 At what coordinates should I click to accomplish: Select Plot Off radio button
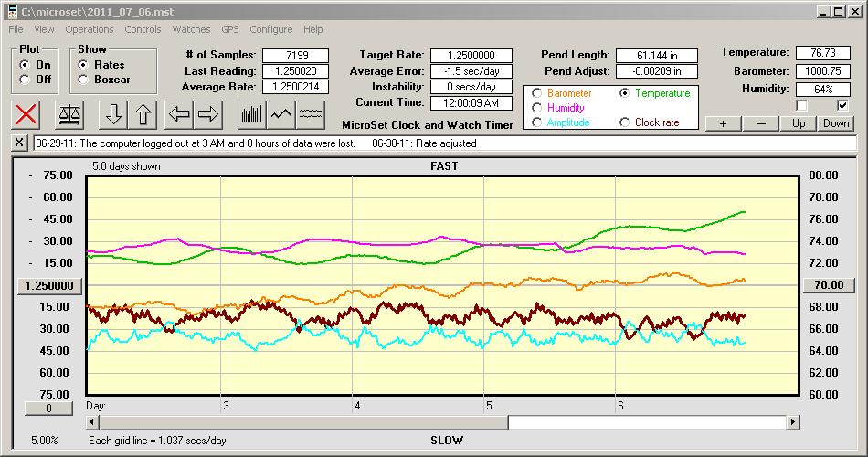pyautogui.click(x=25, y=80)
